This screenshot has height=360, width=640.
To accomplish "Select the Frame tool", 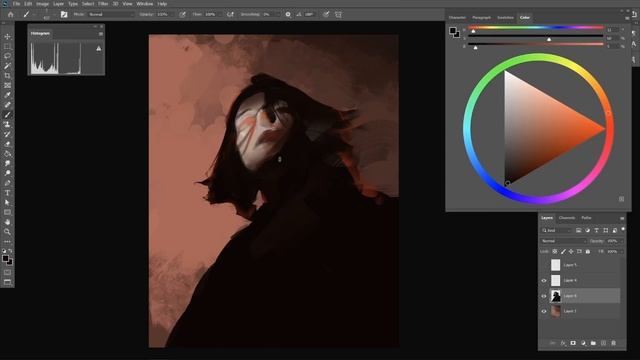I will coord(7,86).
